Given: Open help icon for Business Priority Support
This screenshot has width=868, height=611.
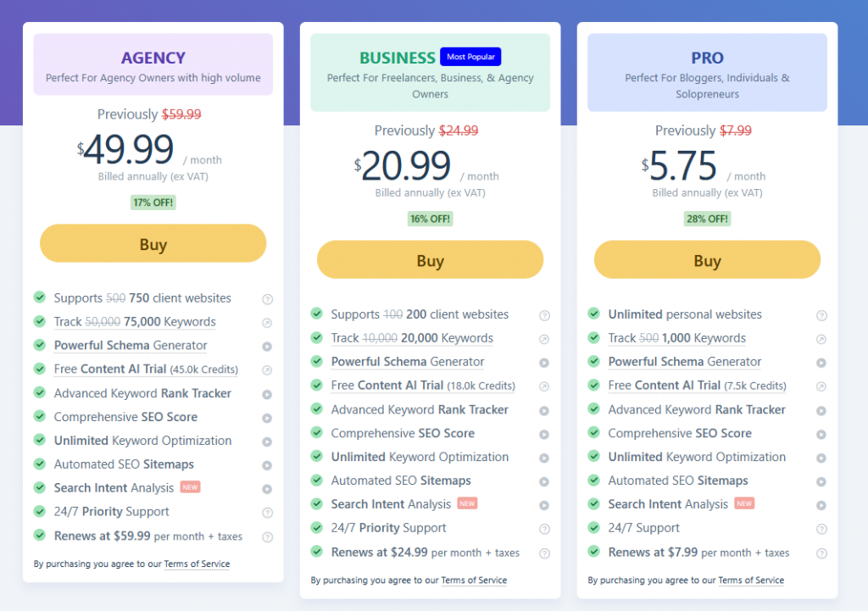Looking at the screenshot, I should pos(545,529).
